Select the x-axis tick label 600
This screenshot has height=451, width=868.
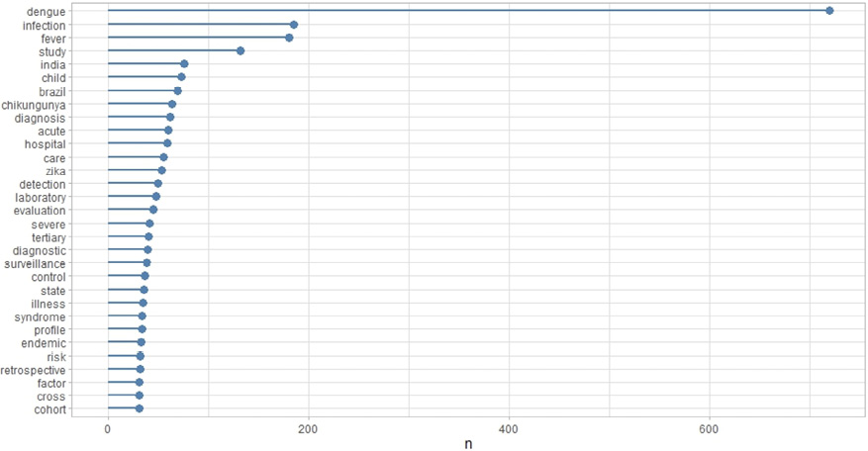tap(709, 428)
